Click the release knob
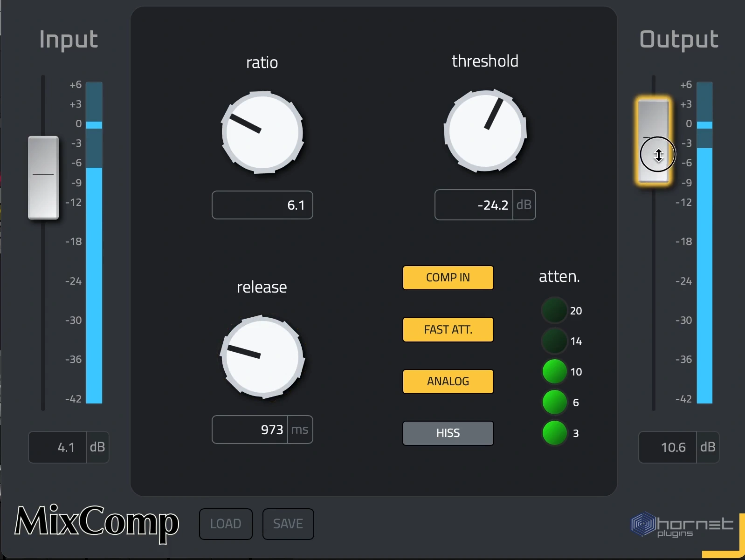 click(x=262, y=357)
